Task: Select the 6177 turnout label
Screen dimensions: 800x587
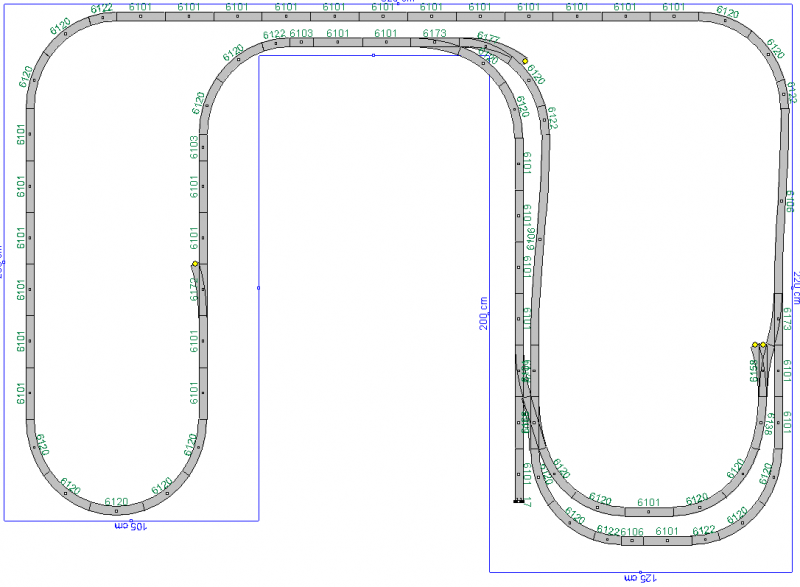Action: coord(488,37)
